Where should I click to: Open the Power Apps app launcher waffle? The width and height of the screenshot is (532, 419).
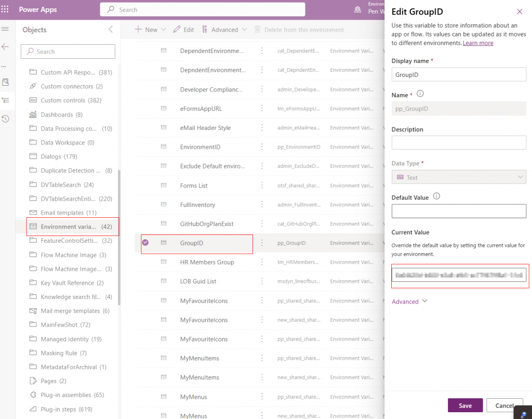(x=5, y=9)
